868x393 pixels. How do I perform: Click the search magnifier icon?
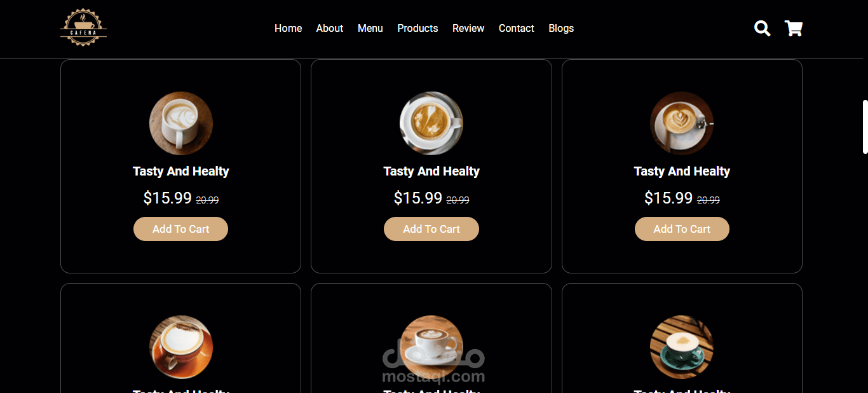click(762, 29)
